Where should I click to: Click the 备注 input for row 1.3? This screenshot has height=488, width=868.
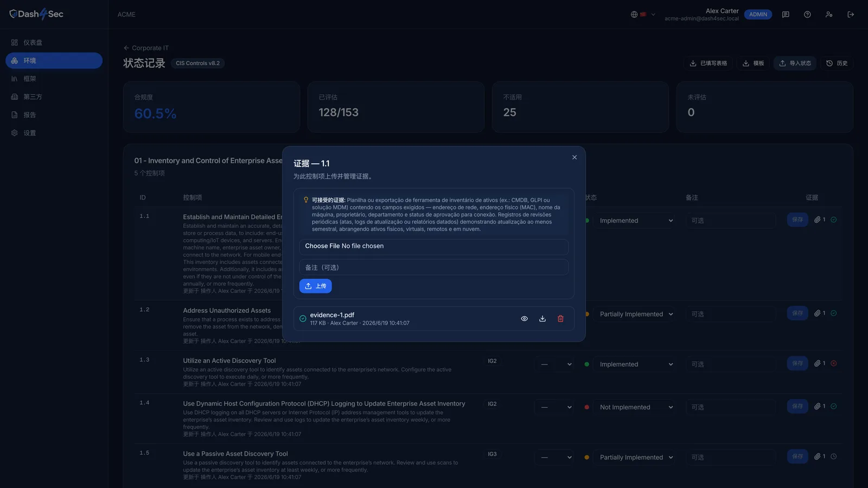tap(731, 364)
